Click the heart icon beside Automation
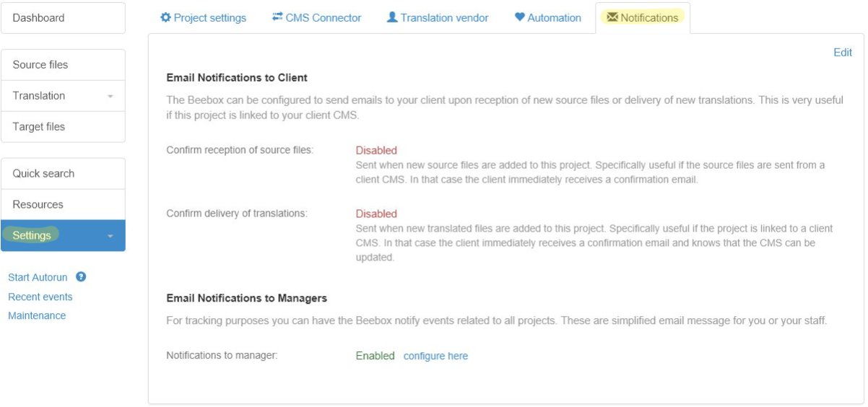This screenshot has width=868, height=407. tap(520, 17)
